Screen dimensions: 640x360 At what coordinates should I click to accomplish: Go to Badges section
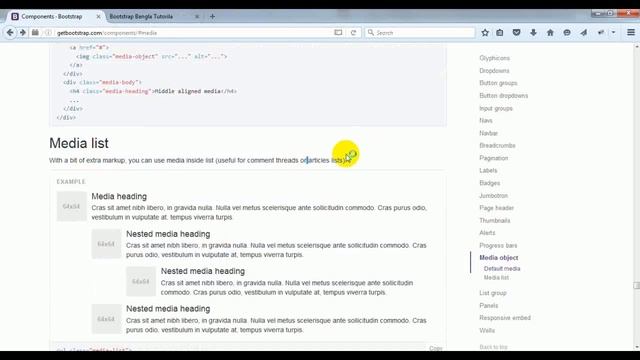[489, 183]
